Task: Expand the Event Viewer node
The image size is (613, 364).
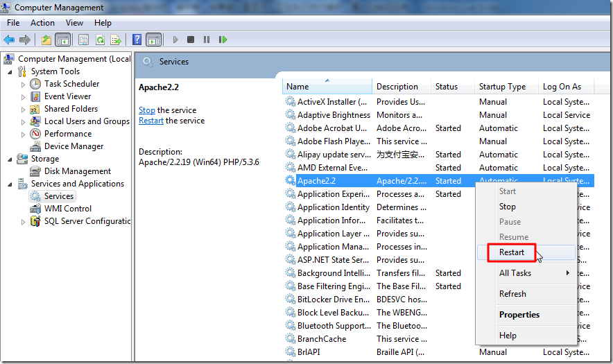Action: point(23,97)
